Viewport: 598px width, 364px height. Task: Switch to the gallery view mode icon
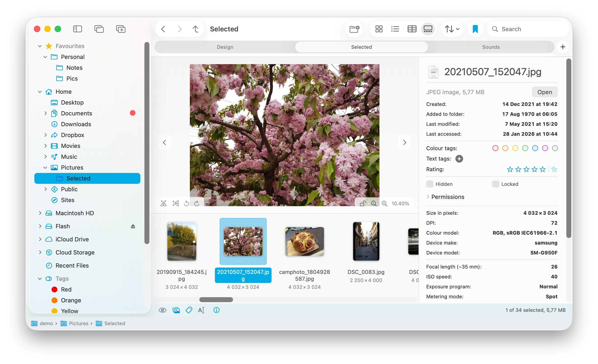click(428, 29)
